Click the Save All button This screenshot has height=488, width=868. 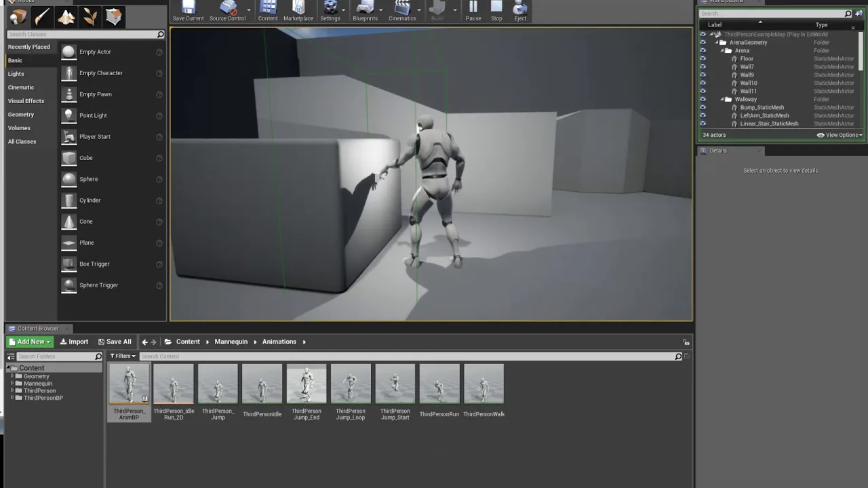pyautogui.click(x=115, y=342)
